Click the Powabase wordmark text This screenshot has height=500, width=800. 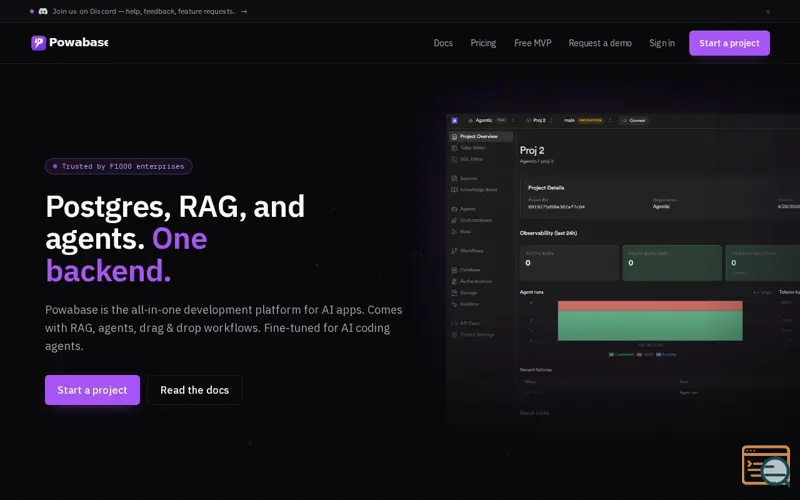click(79, 42)
